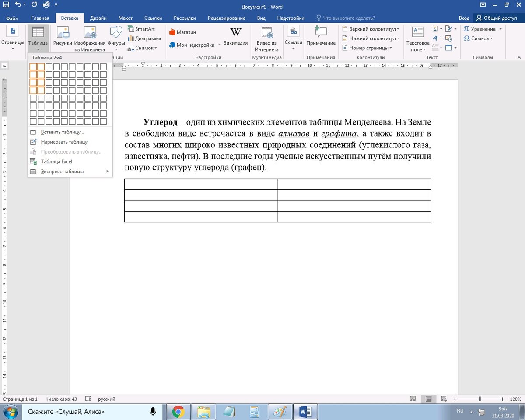Open the Текстовое поле dropdown

[x=418, y=39]
